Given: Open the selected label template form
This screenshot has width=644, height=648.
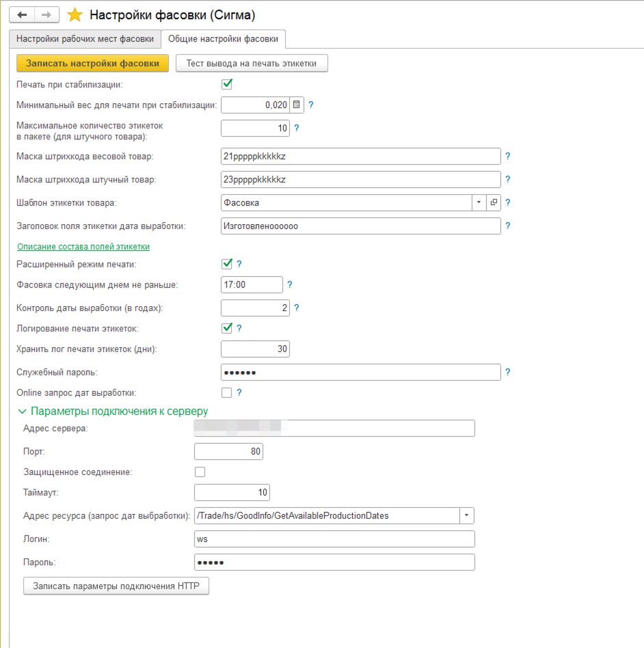Looking at the screenshot, I should click(494, 203).
